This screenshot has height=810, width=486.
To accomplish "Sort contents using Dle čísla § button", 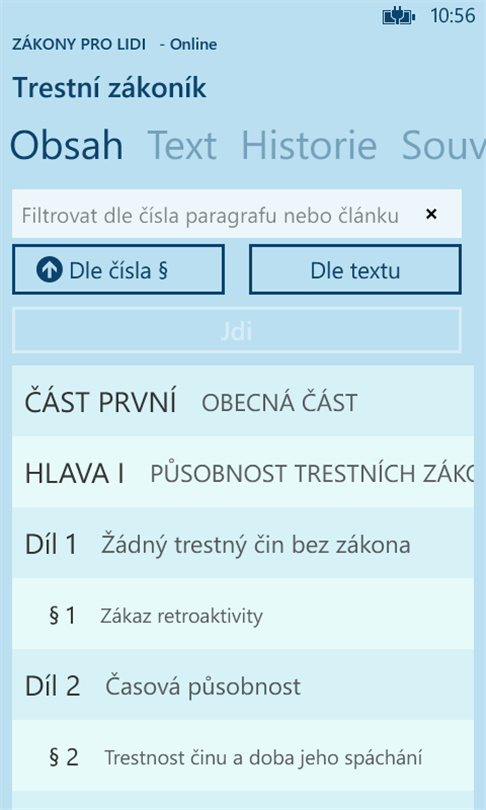I will [118, 270].
